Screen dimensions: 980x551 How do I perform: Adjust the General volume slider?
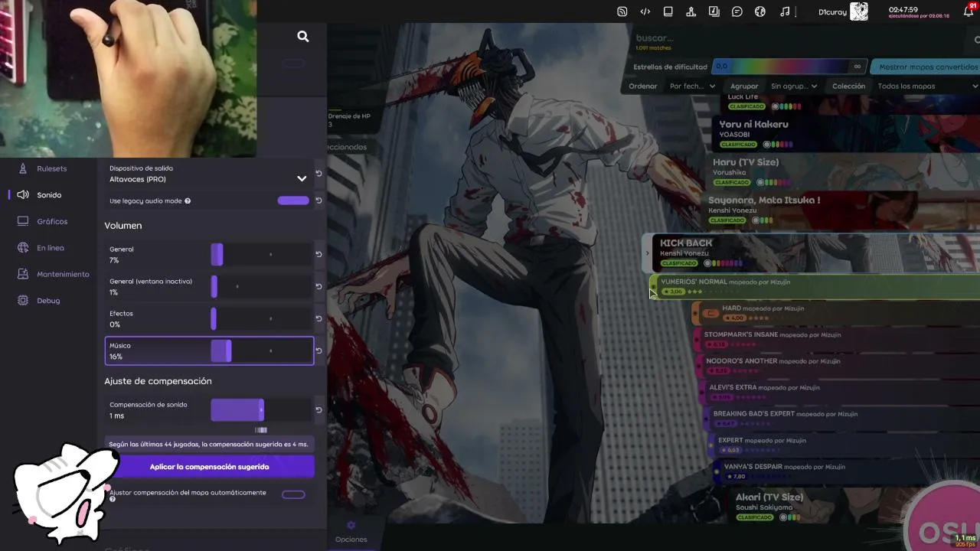pyautogui.click(x=261, y=254)
